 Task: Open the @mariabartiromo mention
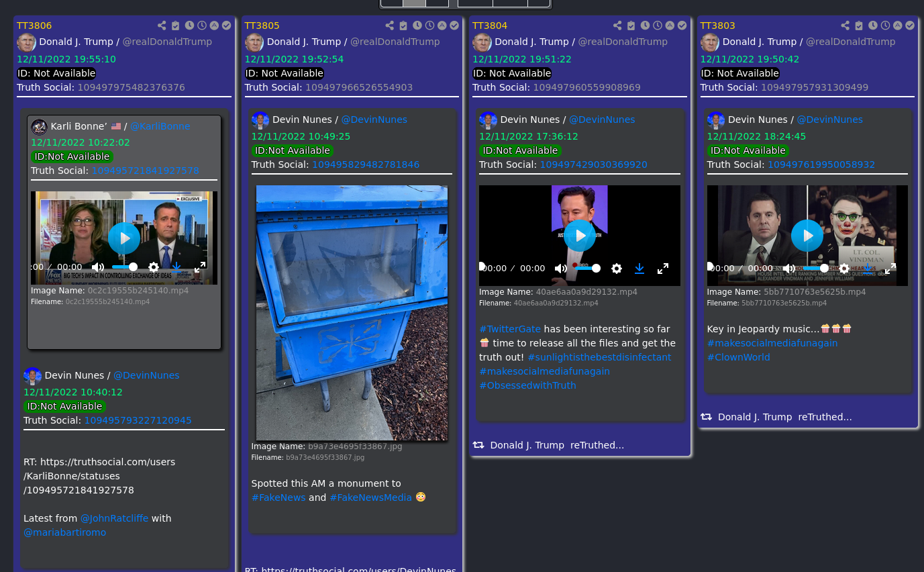64,532
